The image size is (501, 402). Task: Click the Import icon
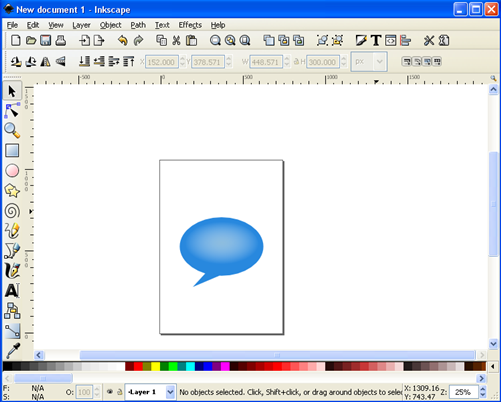[x=84, y=41]
